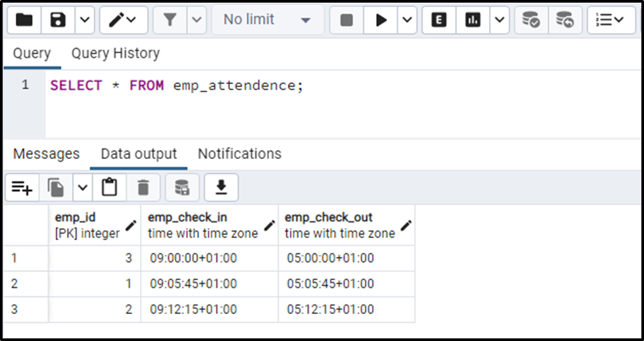Click the Rollback database icon

coord(564,20)
